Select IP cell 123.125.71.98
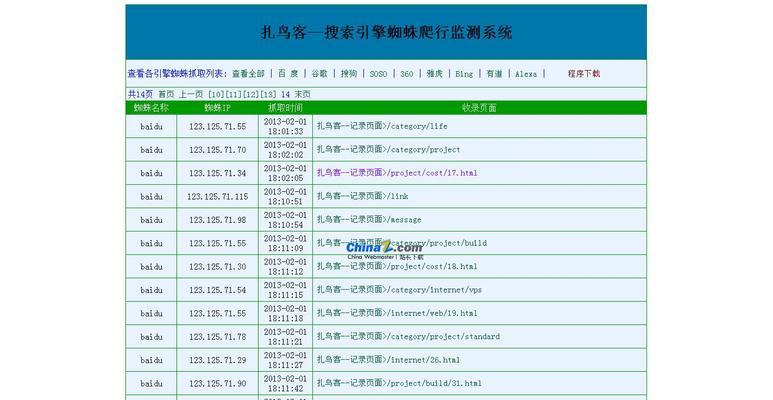This screenshot has width=773, height=400. tap(217, 220)
